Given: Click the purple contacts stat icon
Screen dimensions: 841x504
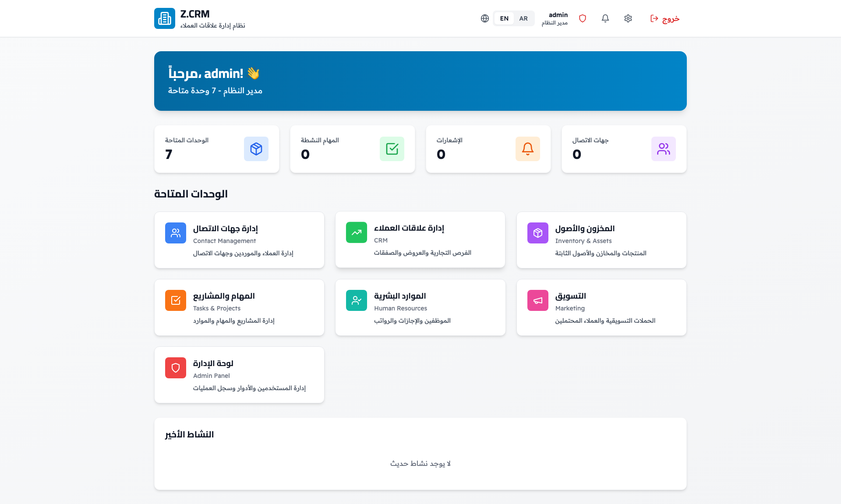Looking at the screenshot, I should click(664, 149).
